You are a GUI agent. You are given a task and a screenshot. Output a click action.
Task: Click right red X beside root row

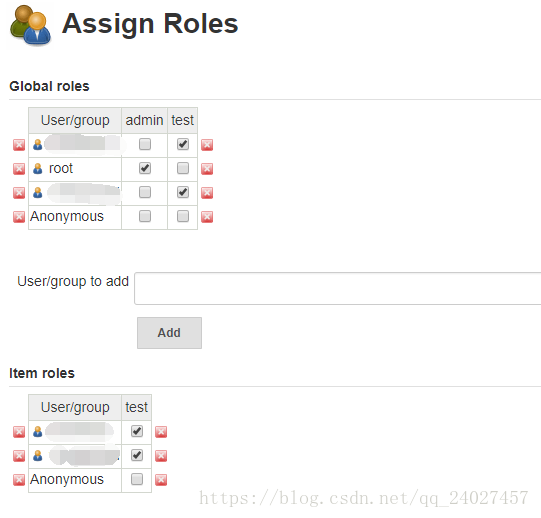click(x=207, y=169)
